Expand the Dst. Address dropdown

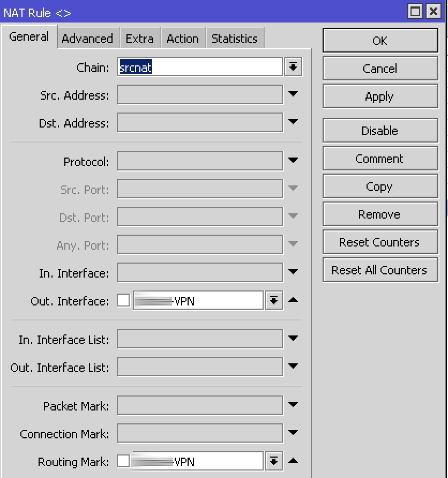tap(293, 122)
